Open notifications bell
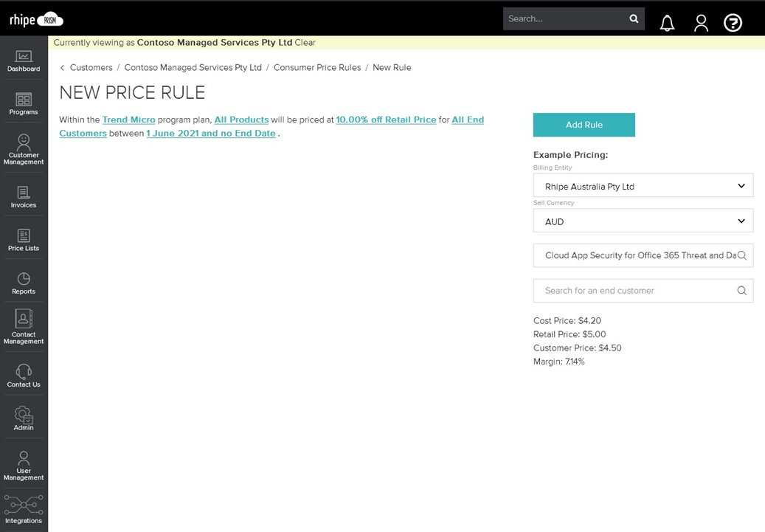Image resolution: width=765 pixels, height=532 pixels. pos(667,22)
